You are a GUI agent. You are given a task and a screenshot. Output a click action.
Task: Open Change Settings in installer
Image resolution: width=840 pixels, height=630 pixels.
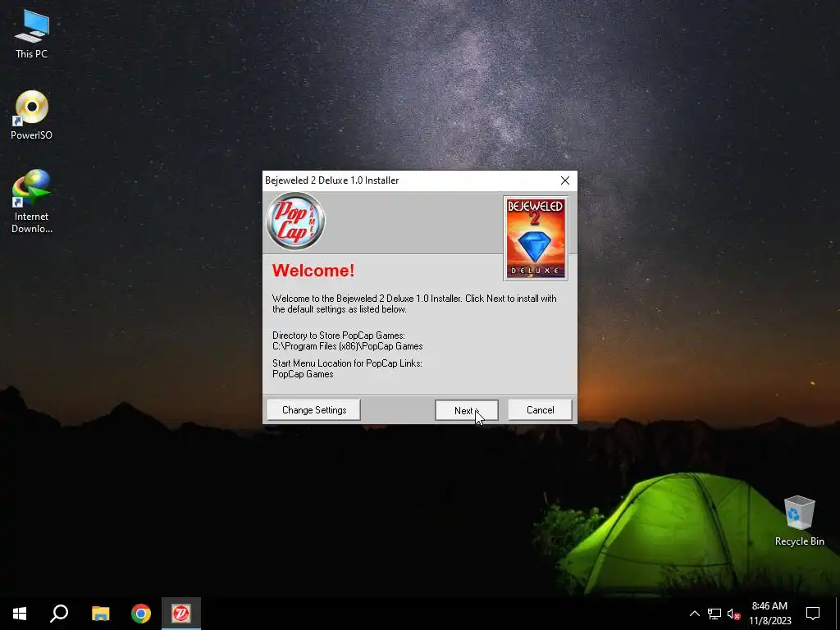[x=314, y=410]
